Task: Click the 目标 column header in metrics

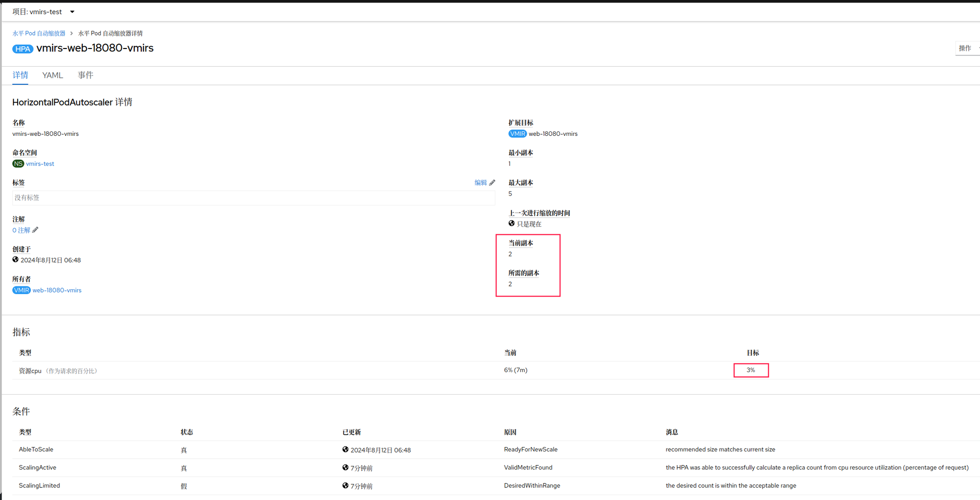Action: pyautogui.click(x=753, y=353)
